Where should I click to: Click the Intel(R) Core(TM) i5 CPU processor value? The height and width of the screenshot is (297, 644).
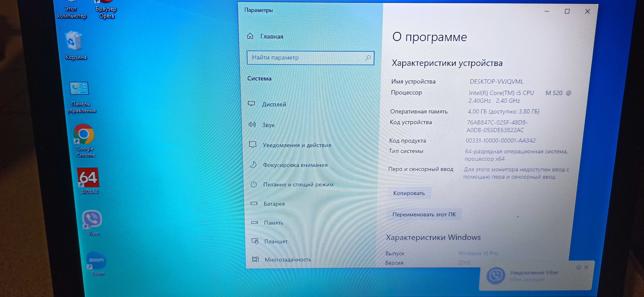(520, 97)
